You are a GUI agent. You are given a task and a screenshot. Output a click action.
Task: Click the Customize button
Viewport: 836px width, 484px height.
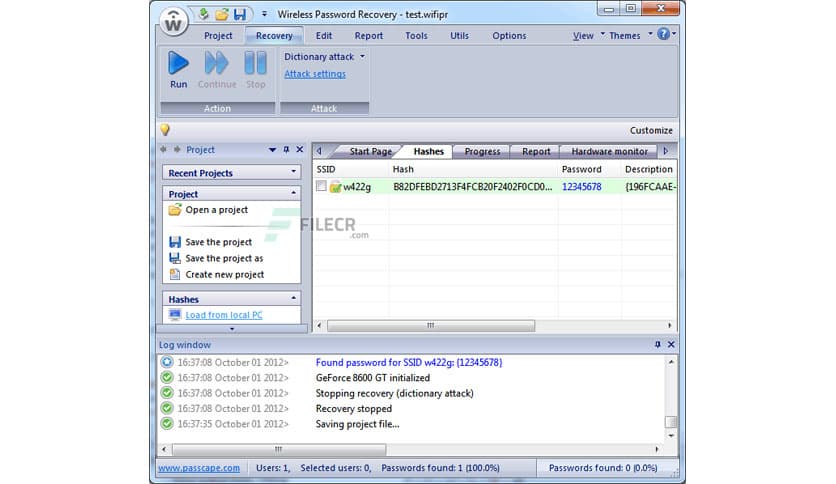click(651, 131)
